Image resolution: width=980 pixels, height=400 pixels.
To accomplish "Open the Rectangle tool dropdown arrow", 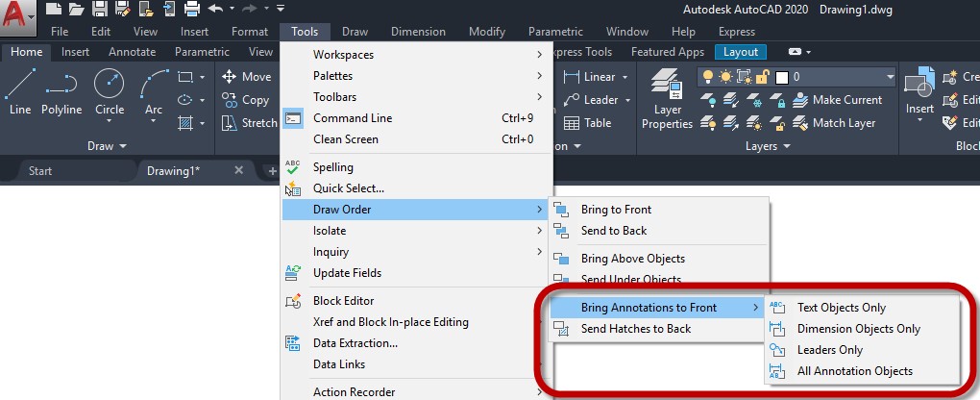I will (202, 77).
